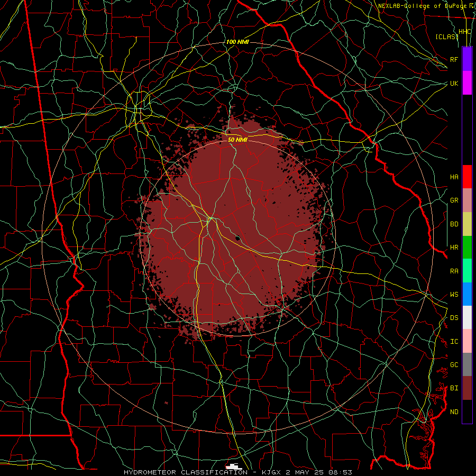The image size is (476, 476).
Task: Click the 'BD' legend label
Action: pyautogui.click(x=454, y=224)
